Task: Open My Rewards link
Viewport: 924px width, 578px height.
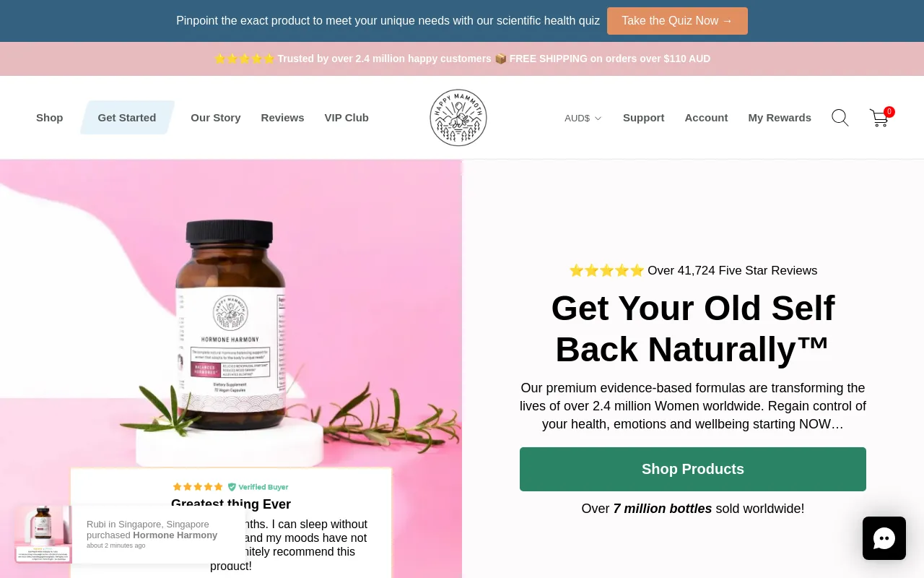Action: pyautogui.click(x=780, y=118)
